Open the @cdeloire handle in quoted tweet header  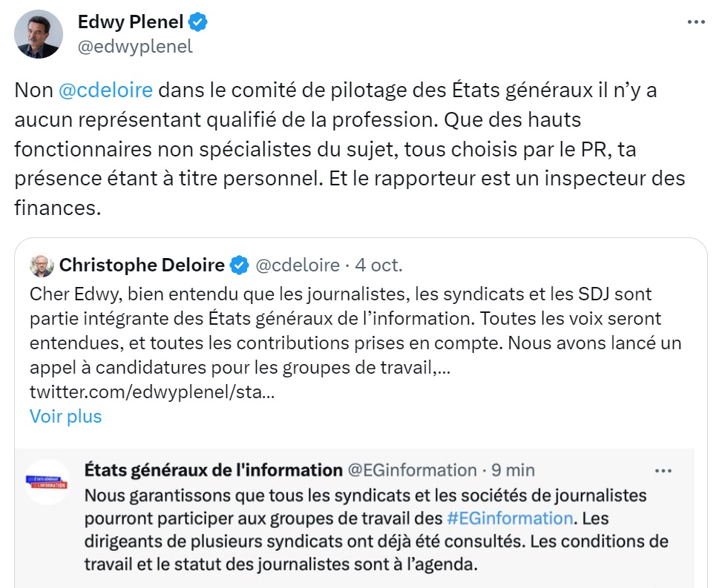(x=298, y=265)
